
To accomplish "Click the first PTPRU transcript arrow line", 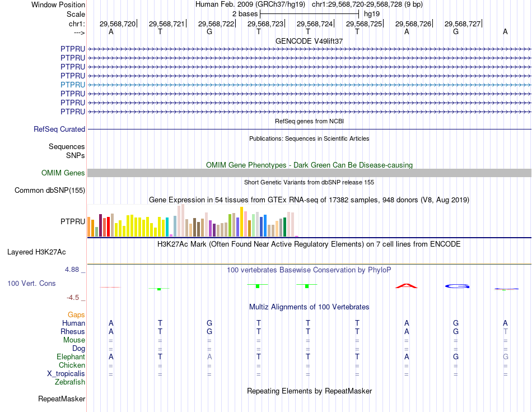I will (310, 49).
